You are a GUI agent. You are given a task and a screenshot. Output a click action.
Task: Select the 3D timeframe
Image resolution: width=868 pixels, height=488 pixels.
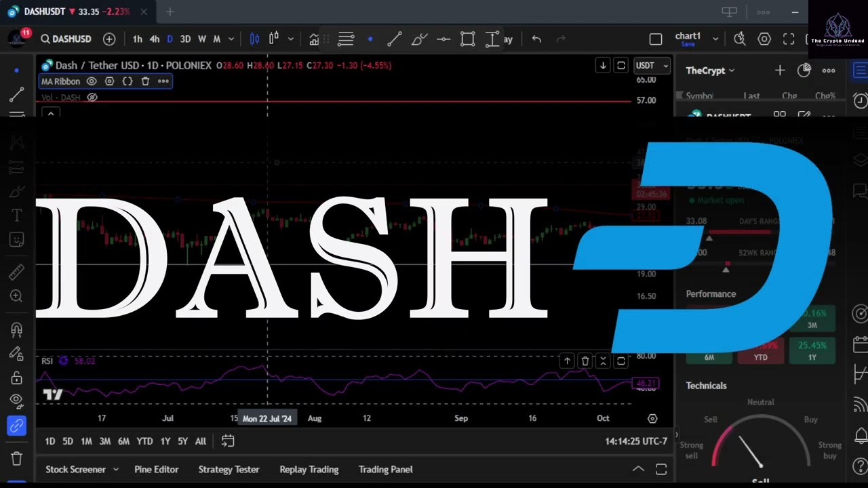(x=185, y=39)
